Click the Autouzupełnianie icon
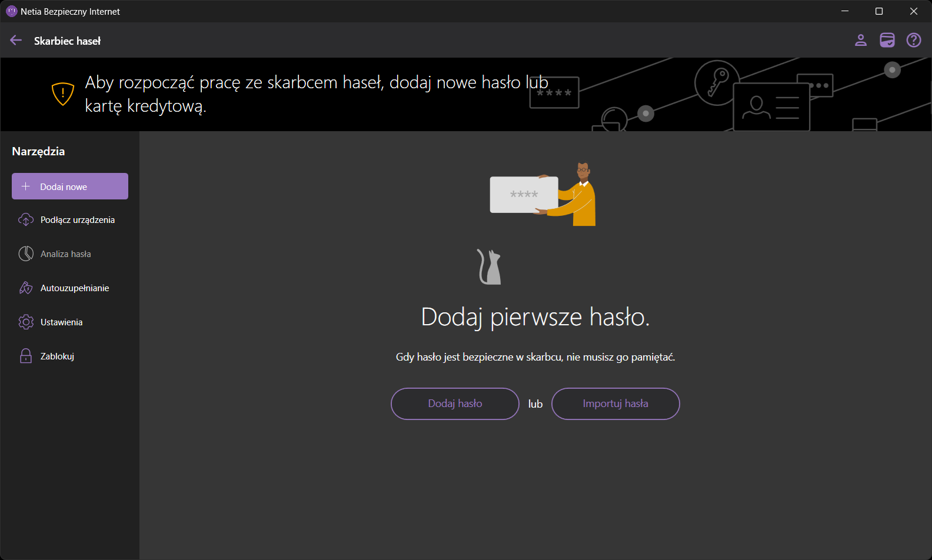This screenshot has height=560, width=932. click(26, 288)
